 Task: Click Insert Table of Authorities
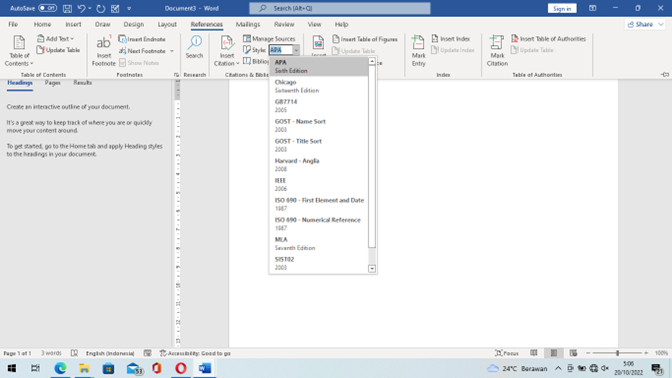[x=548, y=39]
